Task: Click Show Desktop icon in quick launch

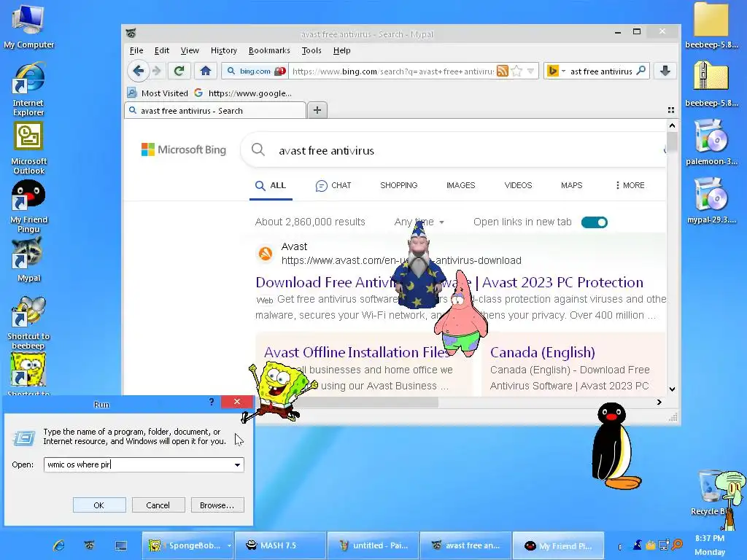Action: 121,545
